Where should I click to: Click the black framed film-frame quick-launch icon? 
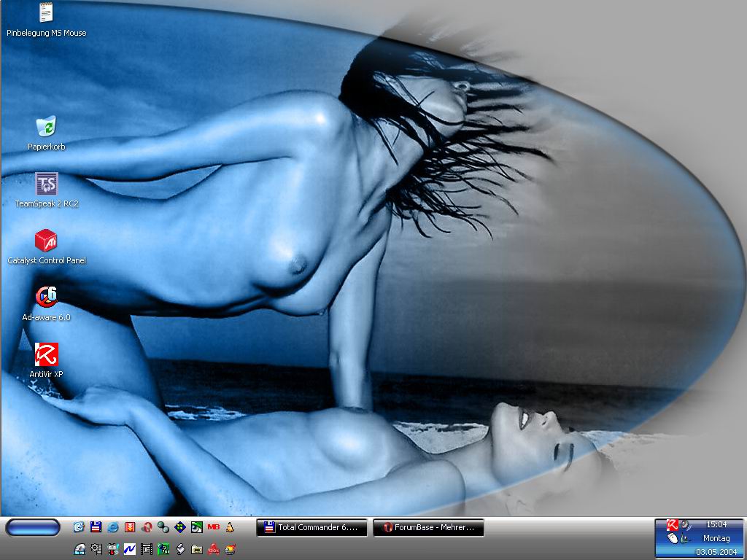pyautogui.click(x=147, y=549)
